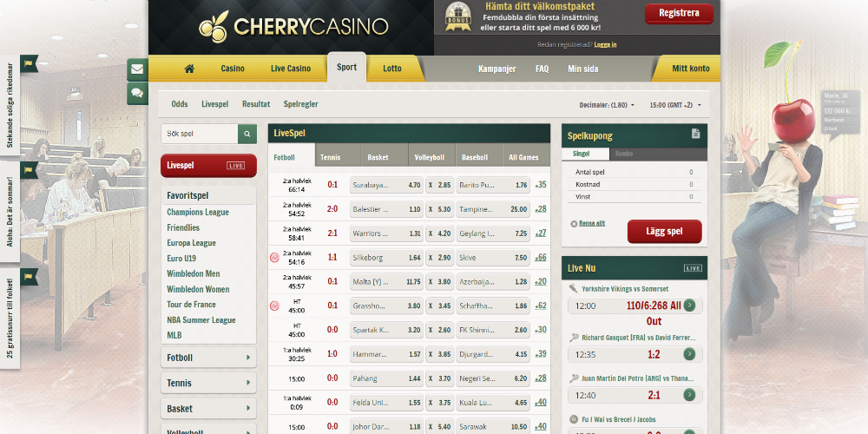Screen dimensions: 868x434
Task: Open Mitt konto
Action: pos(690,69)
